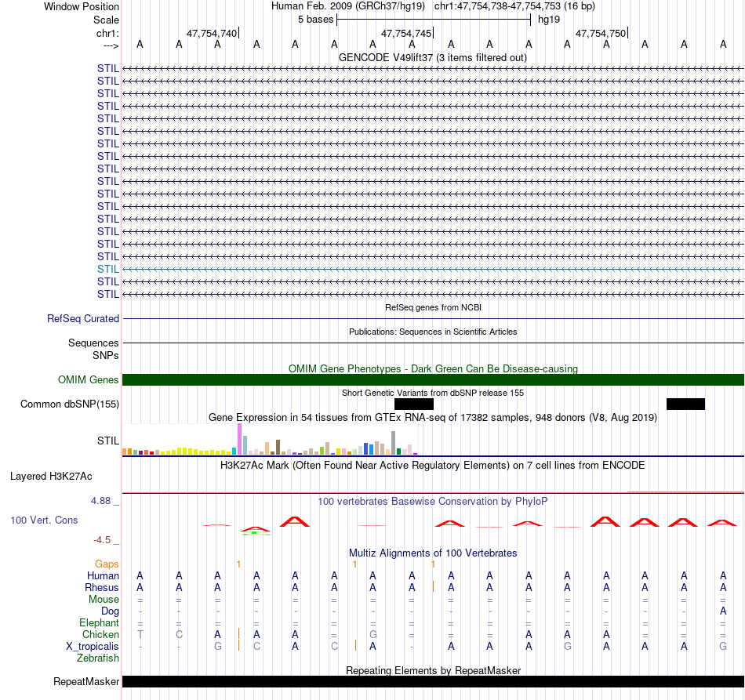
Task: Click the Mouse alignment row label
Action: pos(104,600)
